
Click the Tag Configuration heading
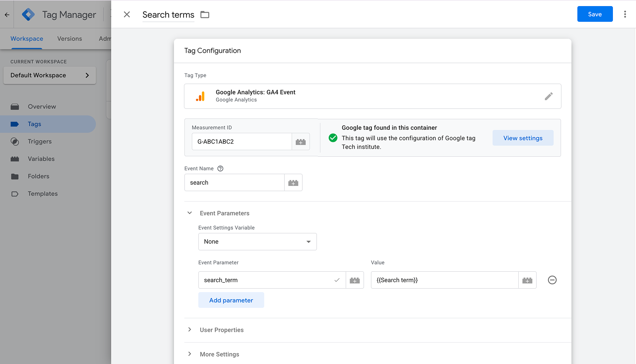click(213, 51)
